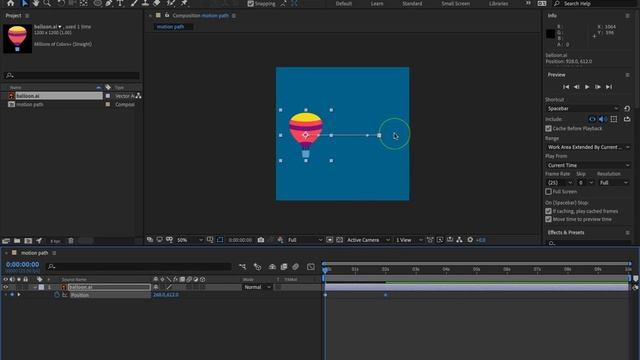The image size is (640, 360).
Task: Click the previous frame button
Action: pos(576,87)
